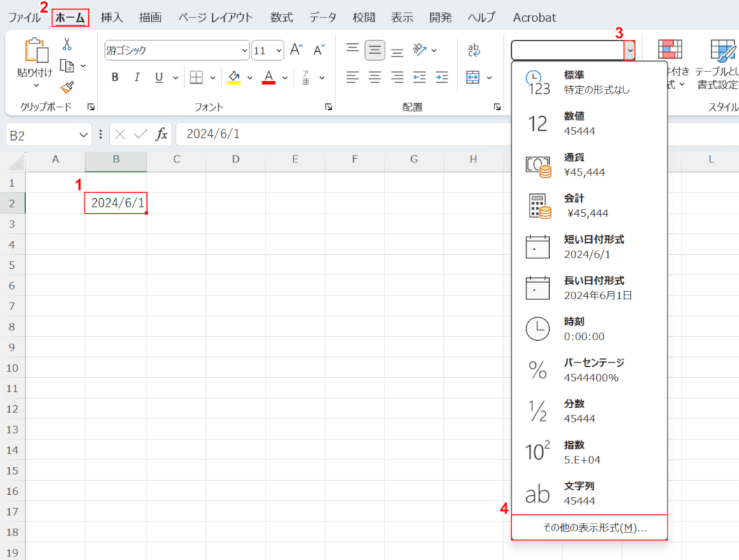Click the phonetic guide (furigana) icon
739x560 pixels.
point(306,77)
